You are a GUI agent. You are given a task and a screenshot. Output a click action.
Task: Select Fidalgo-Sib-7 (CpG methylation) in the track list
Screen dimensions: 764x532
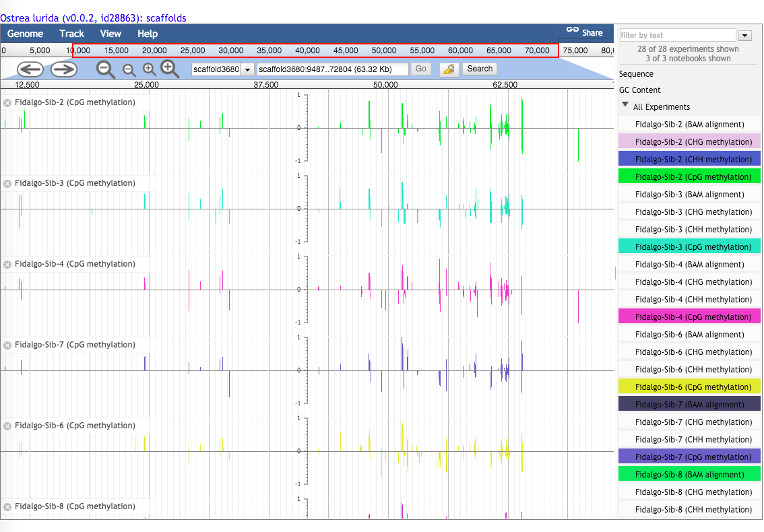click(x=689, y=457)
